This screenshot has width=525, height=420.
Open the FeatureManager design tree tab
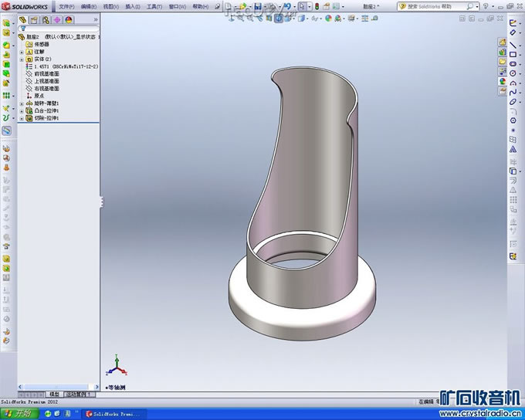coord(22,20)
